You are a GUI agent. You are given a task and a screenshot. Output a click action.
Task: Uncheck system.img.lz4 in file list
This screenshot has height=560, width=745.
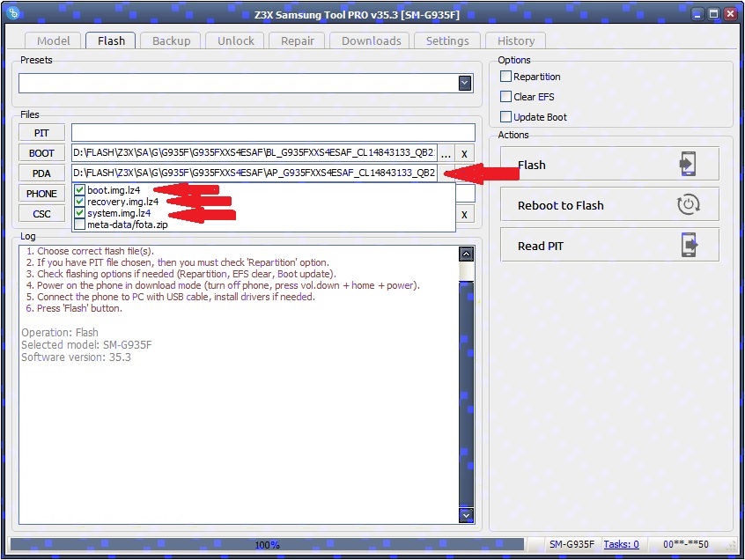point(80,213)
